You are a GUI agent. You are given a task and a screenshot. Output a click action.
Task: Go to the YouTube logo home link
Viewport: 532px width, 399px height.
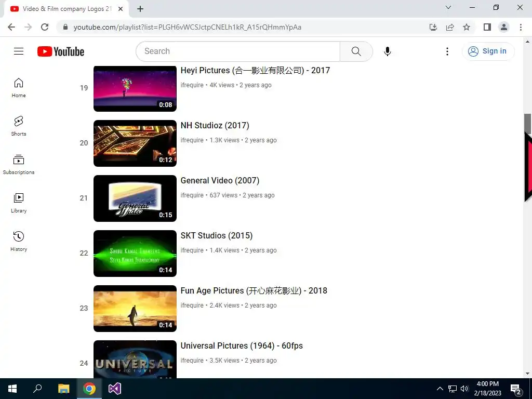tap(61, 51)
